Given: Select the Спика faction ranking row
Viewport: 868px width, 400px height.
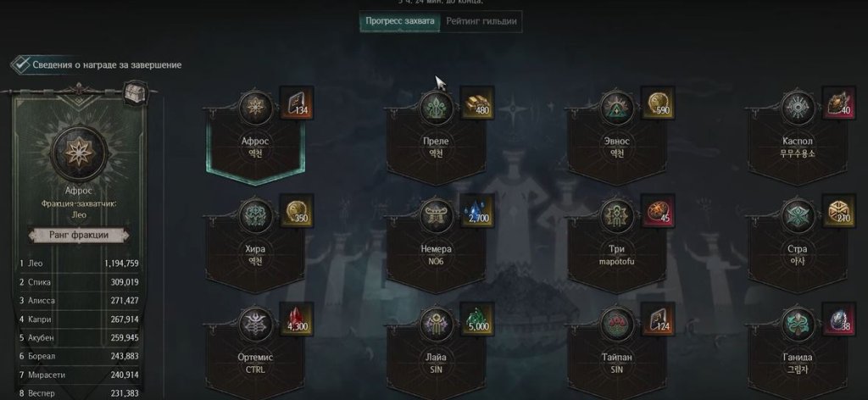Looking at the screenshot, I should 79,282.
